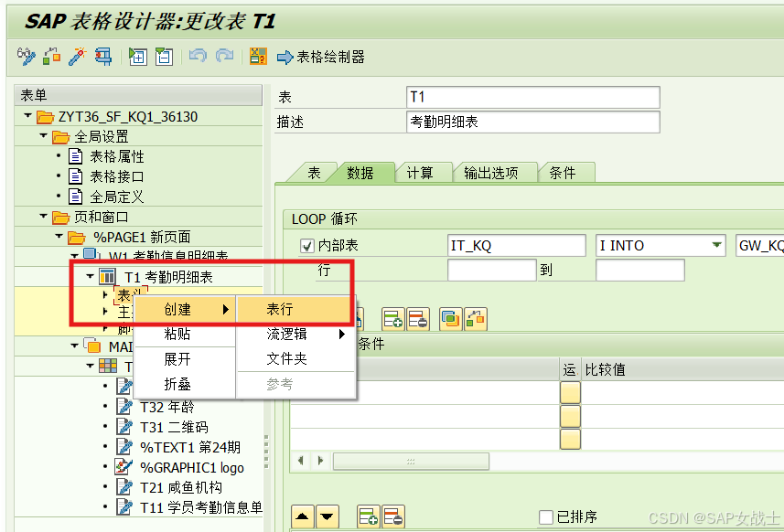Screen dimensions: 784x532
Task: Click the ZYT36_SF_KQ1_36130 folder icon
Action: tap(45, 117)
